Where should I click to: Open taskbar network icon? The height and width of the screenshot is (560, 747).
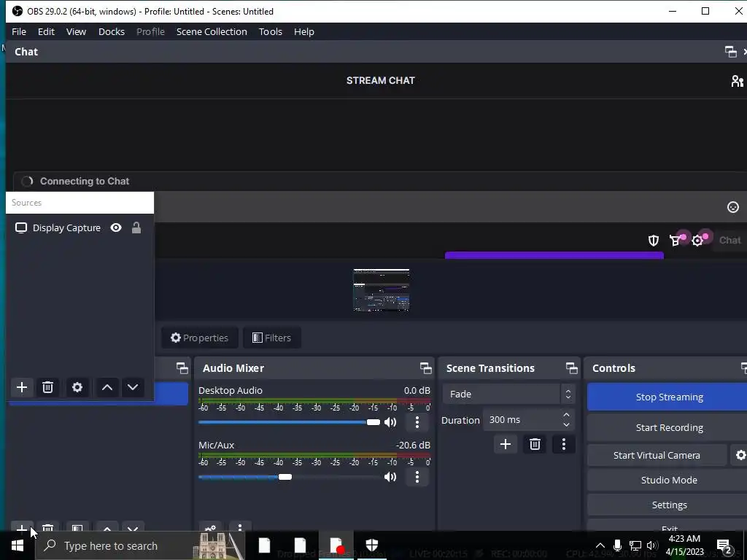pyautogui.click(x=635, y=545)
